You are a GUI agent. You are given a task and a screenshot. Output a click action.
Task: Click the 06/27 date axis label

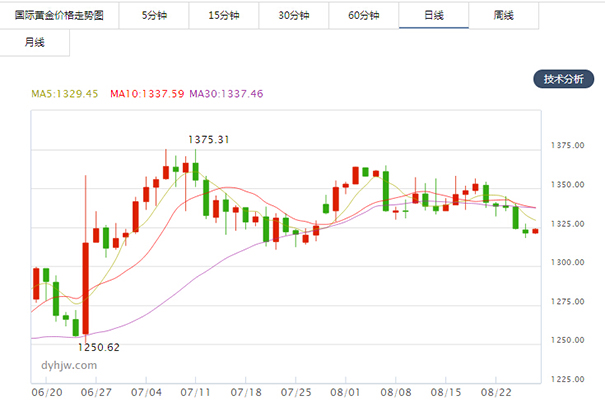pyautogui.click(x=96, y=393)
